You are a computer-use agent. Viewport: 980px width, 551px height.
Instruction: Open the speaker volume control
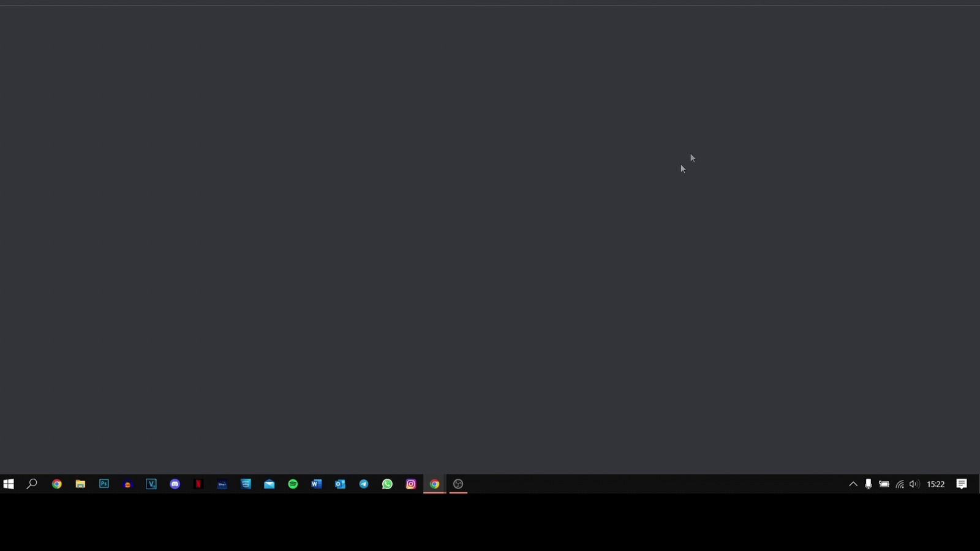point(914,484)
